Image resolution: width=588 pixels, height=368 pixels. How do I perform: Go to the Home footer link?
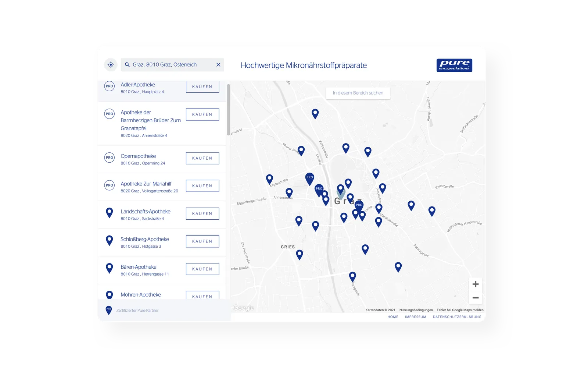(x=392, y=317)
